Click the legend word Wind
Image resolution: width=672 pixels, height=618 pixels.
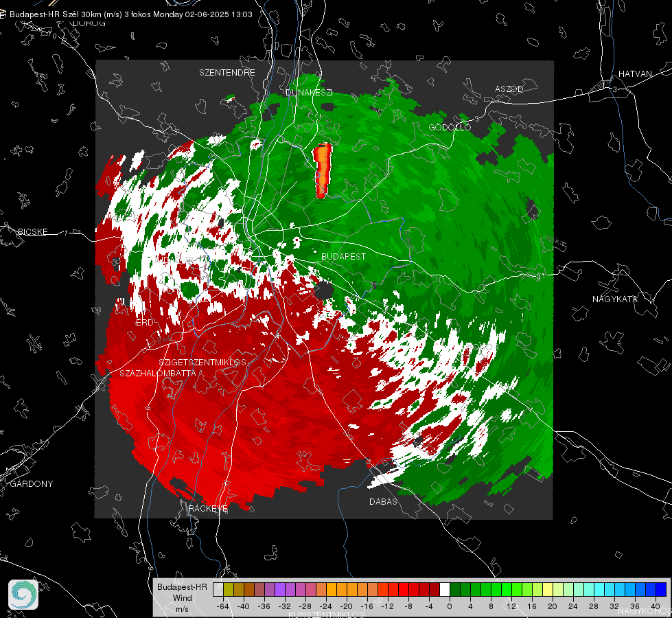pyautogui.click(x=182, y=597)
